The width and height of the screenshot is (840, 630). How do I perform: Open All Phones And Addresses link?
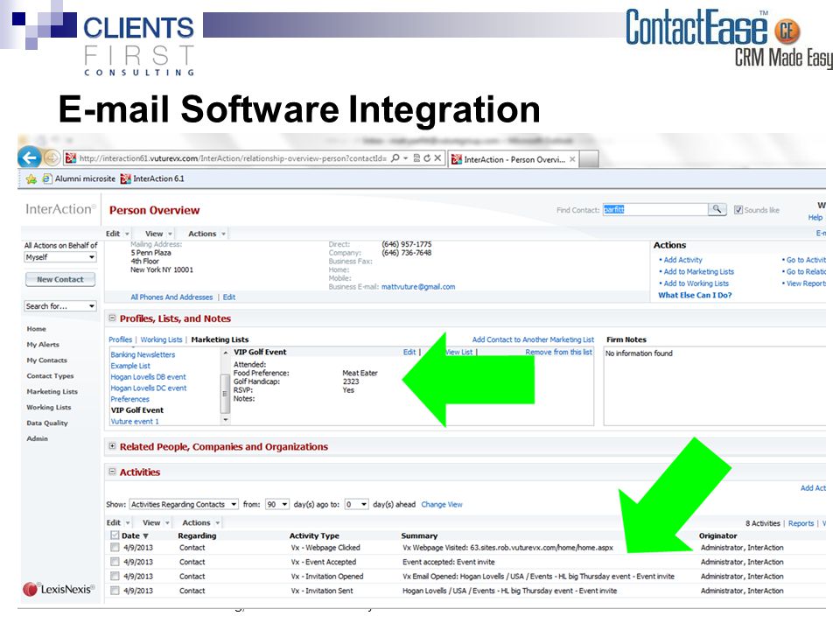171,297
